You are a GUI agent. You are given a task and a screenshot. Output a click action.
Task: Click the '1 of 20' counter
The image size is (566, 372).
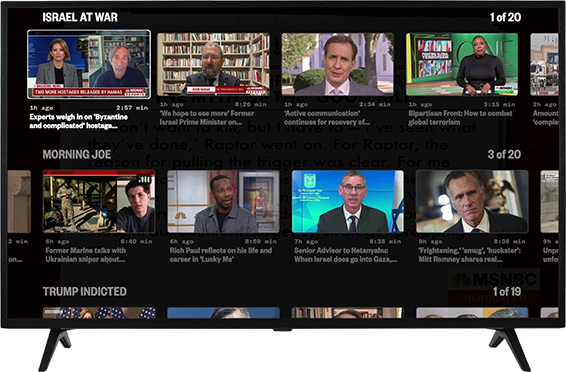click(x=505, y=17)
